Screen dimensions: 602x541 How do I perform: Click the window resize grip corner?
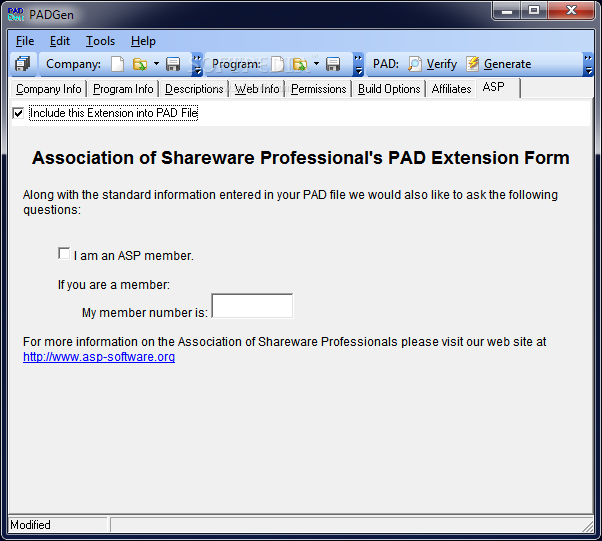tap(587, 526)
